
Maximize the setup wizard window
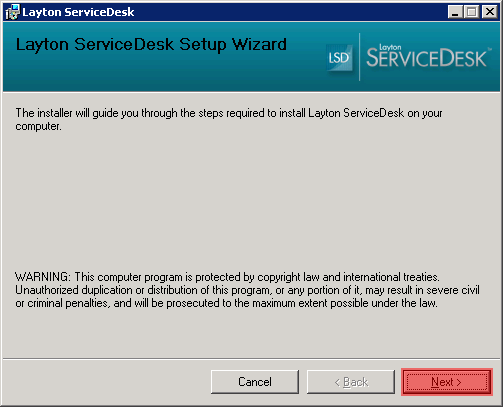[x=471, y=12]
